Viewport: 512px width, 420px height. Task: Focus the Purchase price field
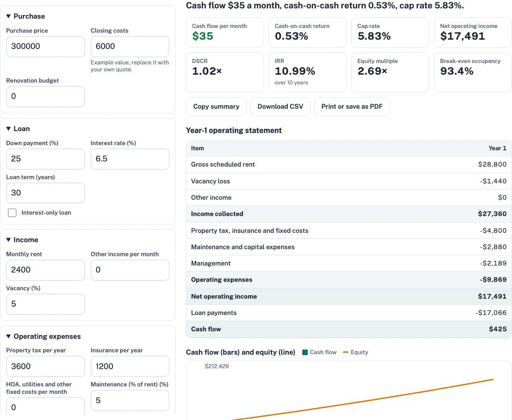(45, 46)
